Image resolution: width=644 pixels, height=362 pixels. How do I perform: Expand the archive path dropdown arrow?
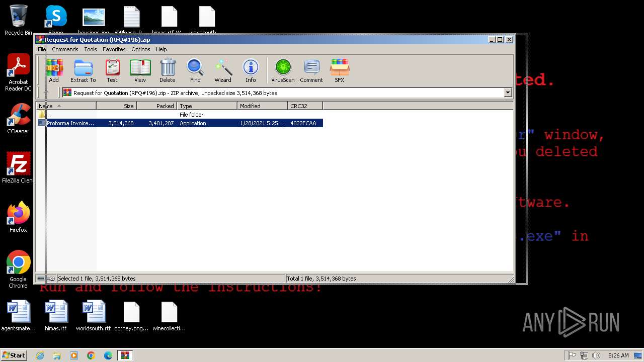tap(508, 93)
